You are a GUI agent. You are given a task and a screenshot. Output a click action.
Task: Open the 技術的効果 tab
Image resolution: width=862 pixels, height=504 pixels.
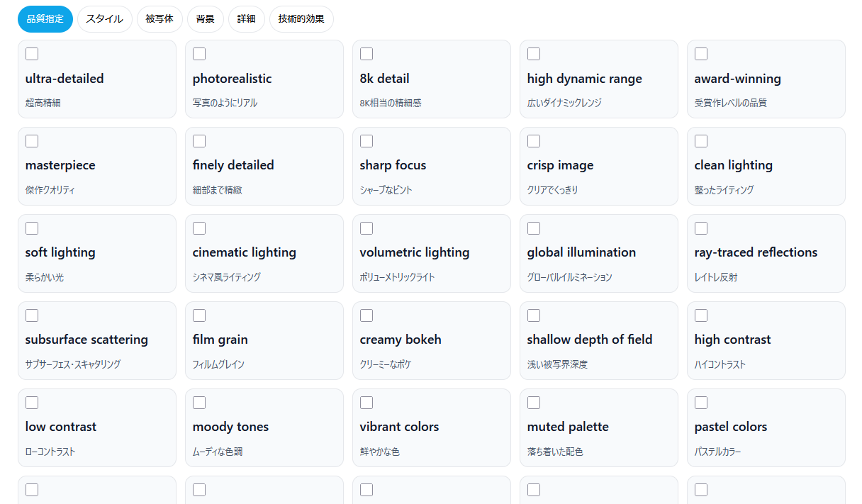tap(301, 19)
